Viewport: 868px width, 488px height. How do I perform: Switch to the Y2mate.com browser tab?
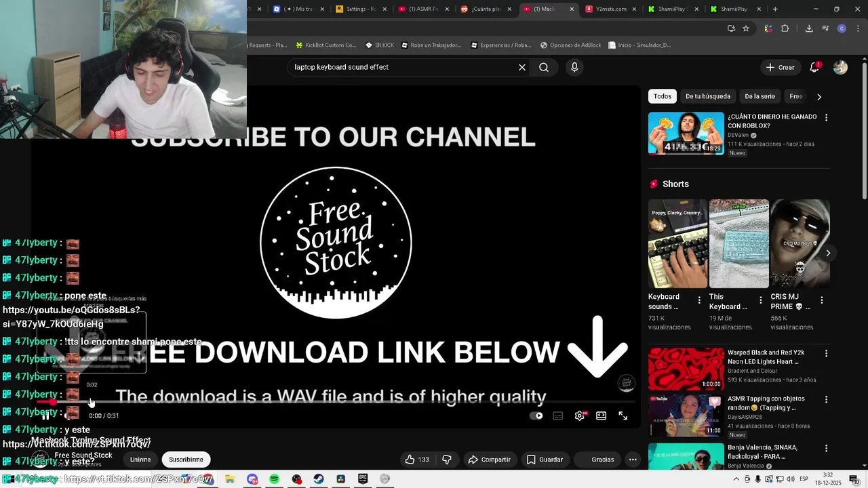[610, 9]
